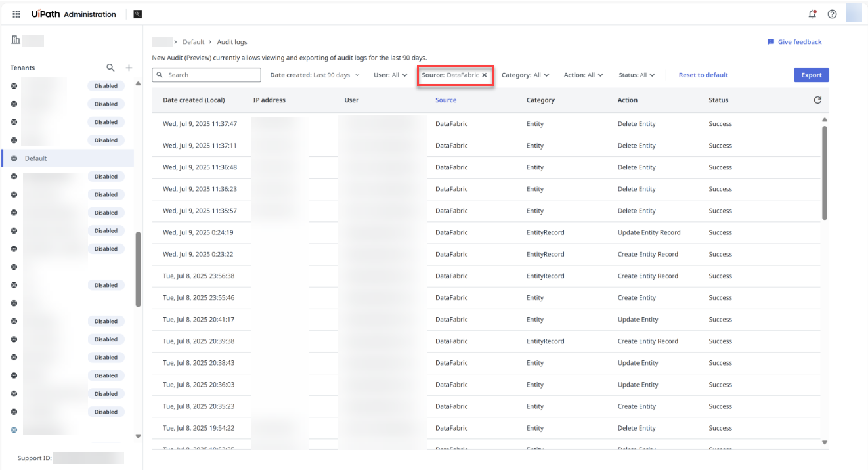
Task: Click the organization building icon
Action: coord(15,41)
